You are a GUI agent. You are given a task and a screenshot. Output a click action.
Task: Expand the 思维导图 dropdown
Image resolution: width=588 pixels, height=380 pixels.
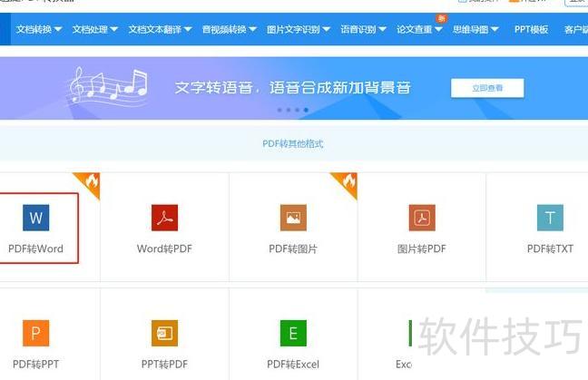pyautogui.click(x=475, y=29)
